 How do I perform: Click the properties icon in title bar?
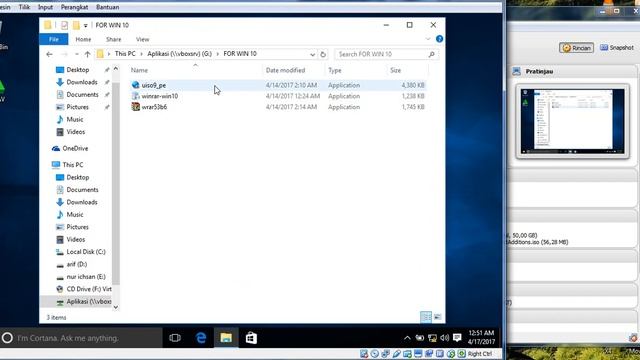coord(64,25)
